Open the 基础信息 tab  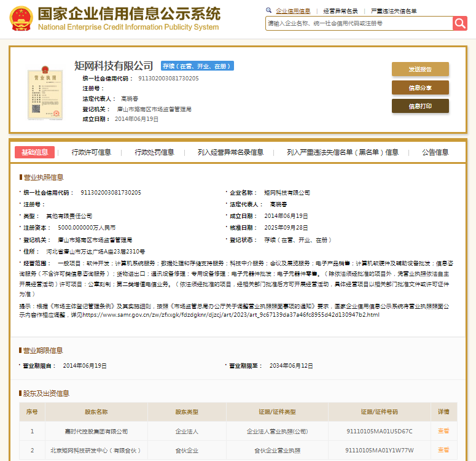(34, 152)
